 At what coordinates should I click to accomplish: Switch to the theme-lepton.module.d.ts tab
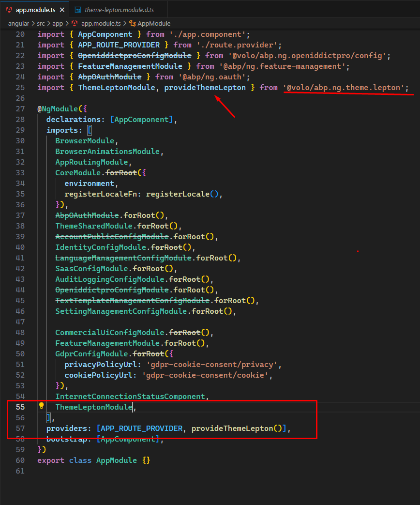coord(119,10)
